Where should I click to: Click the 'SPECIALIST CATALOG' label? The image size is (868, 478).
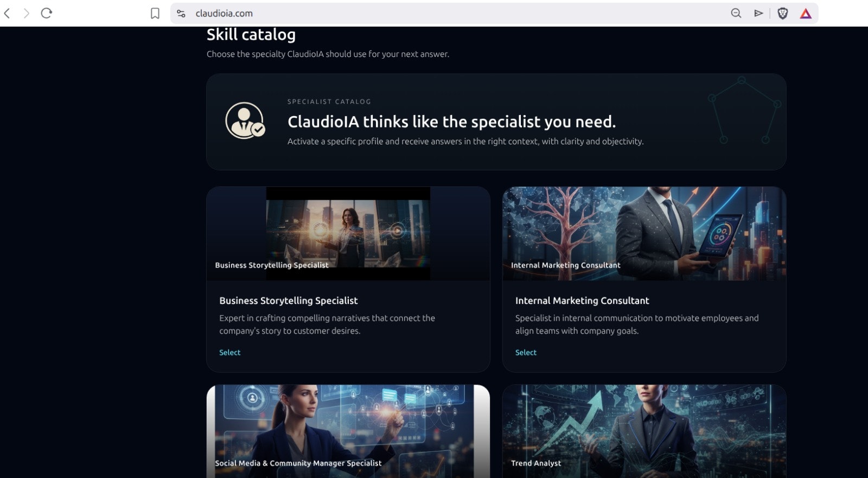click(329, 101)
